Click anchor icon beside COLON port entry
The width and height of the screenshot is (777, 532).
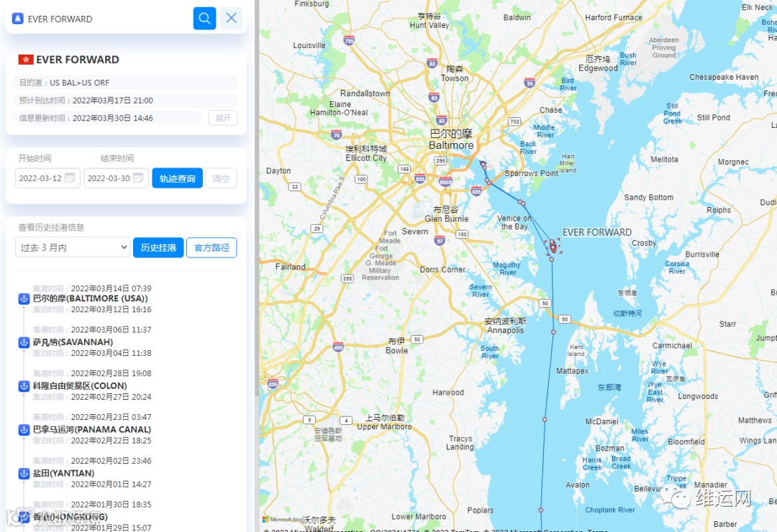[24, 386]
